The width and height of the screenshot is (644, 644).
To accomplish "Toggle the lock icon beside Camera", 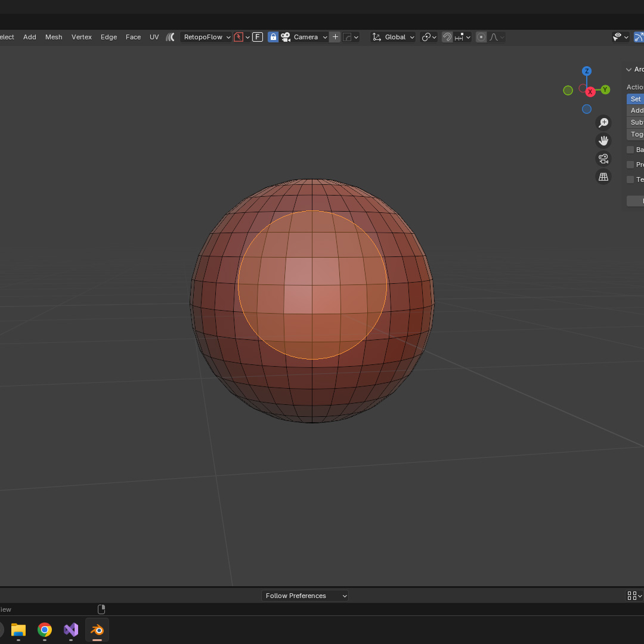I will pyautogui.click(x=273, y=37).
